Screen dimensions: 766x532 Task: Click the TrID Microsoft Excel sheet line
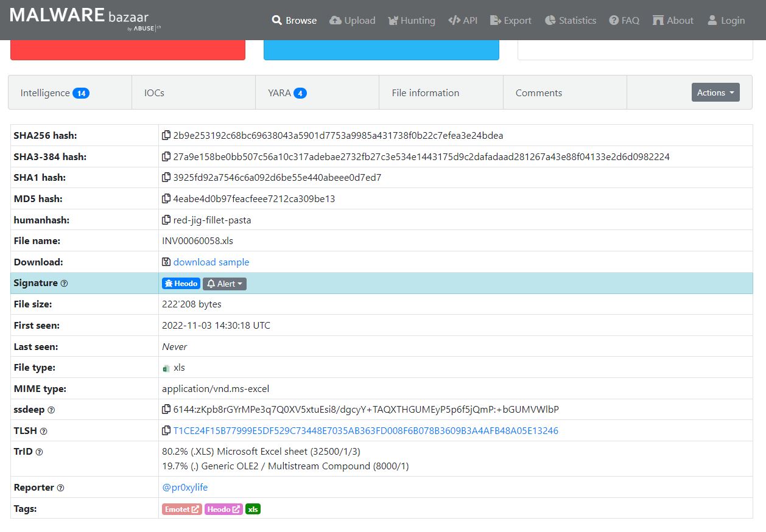tap(261, 452)
